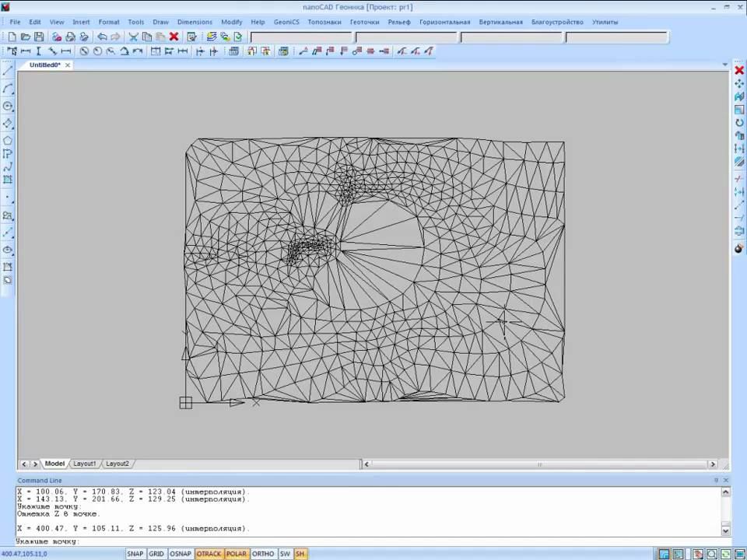Click the Cut scissors icon
Screen dimensions: 747x560
tap(133, 37)
